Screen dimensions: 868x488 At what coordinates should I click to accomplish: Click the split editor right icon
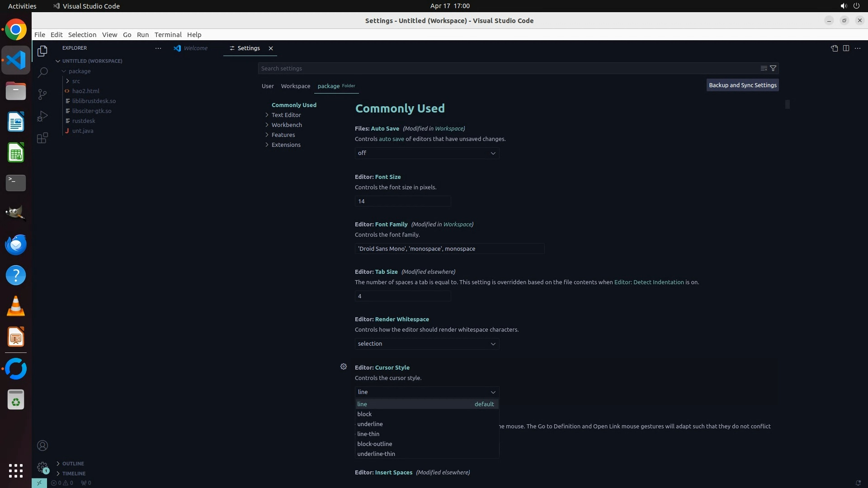(x=846, y=48)
